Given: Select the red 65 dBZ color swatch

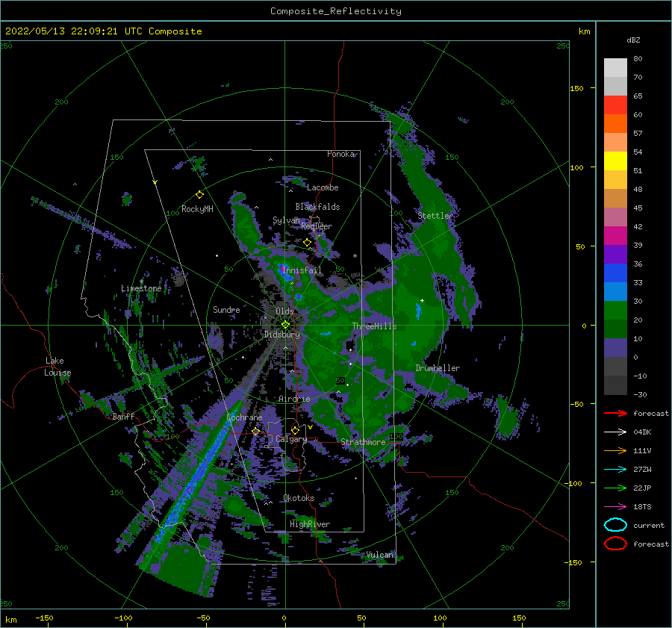Looking at the screenshot, I should (x=615, y=105).
